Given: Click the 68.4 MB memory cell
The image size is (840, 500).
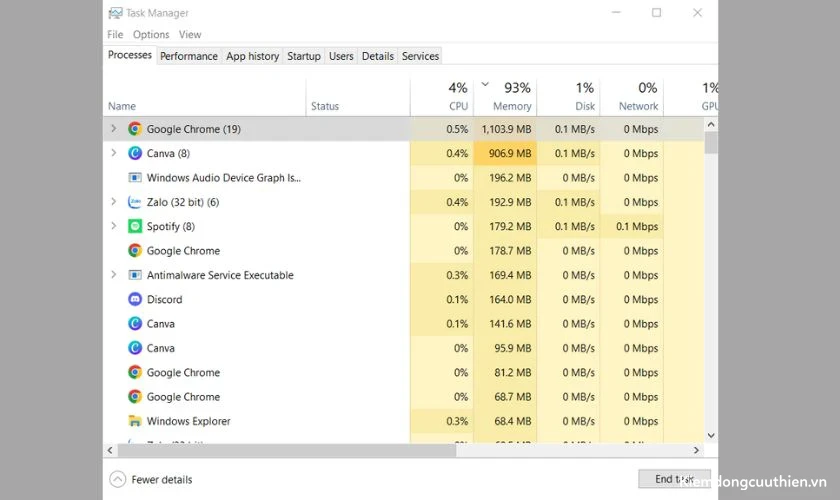Looking at the screenshot, I should coord(505,421).
